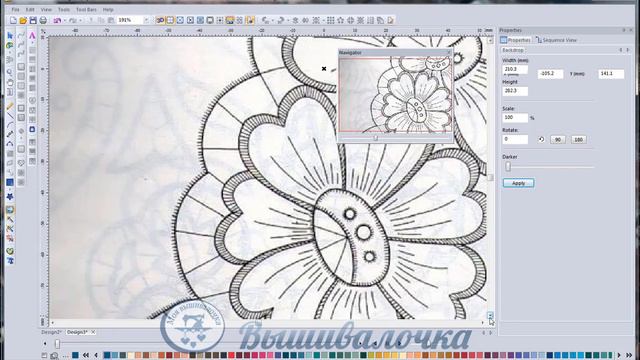Image resolution: width=640 pixels, height=360 pixels.
Task: Open the View menu
Action: pyautogui.click(x=46, y=9)
